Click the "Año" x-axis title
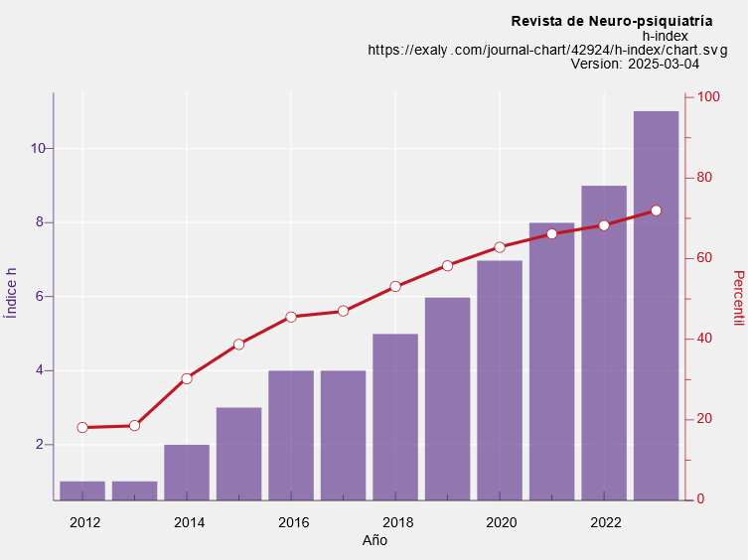This screenshot has width=748, height=560. click(374, 540)
